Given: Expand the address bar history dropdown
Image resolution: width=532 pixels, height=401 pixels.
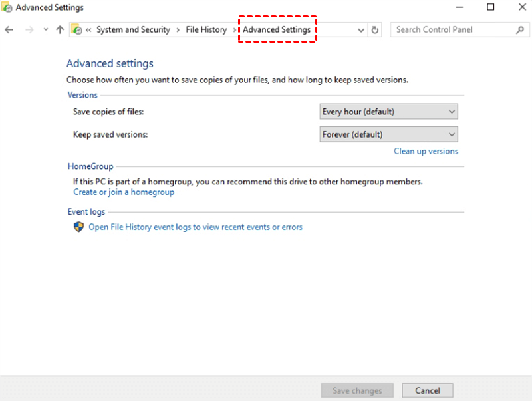Looking at the screenshot, I should click(361, 30).
